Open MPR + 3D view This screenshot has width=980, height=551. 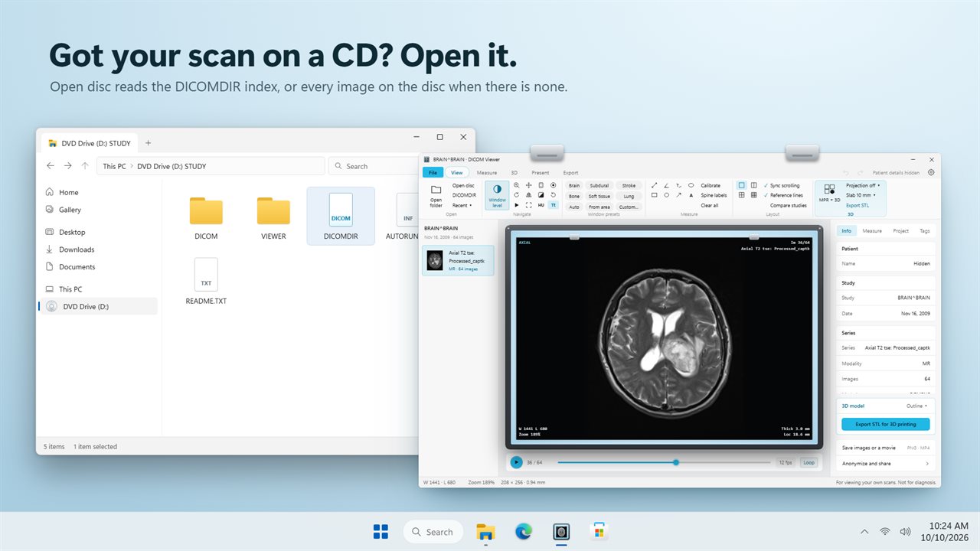pos(829,193)
